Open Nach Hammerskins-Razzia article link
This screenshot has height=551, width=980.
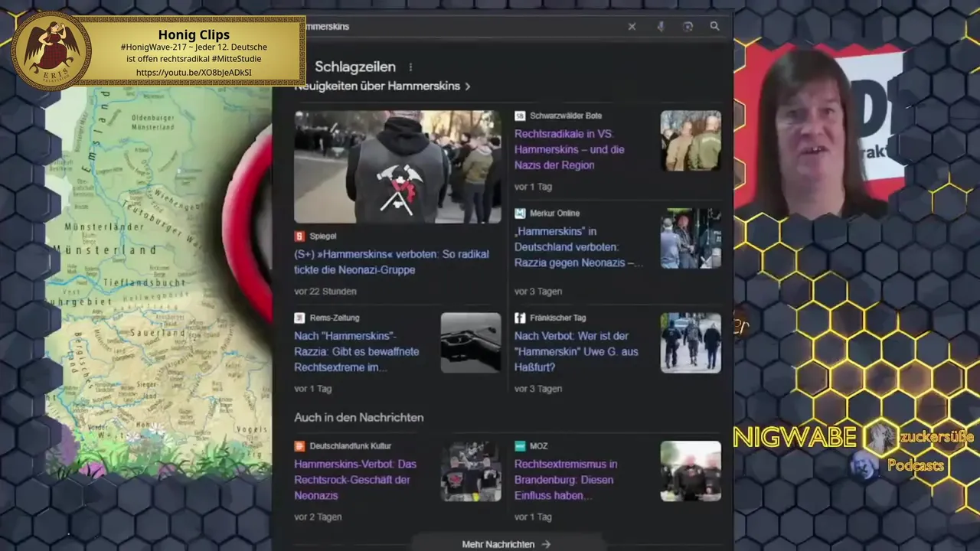click(x=357, y=351)
